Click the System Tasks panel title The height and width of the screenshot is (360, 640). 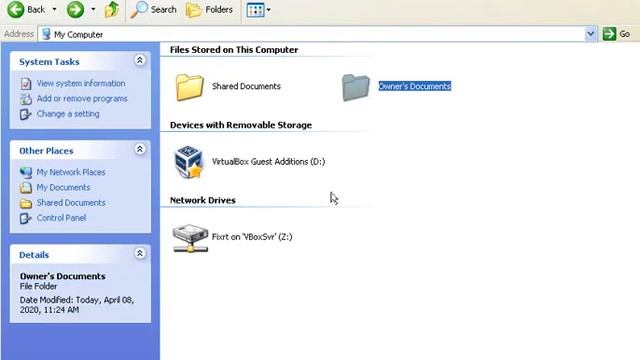(49, 62)
